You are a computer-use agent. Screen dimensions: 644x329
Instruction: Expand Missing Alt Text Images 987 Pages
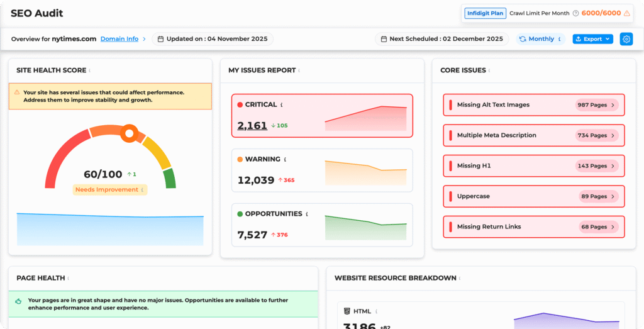click(597, 105)
